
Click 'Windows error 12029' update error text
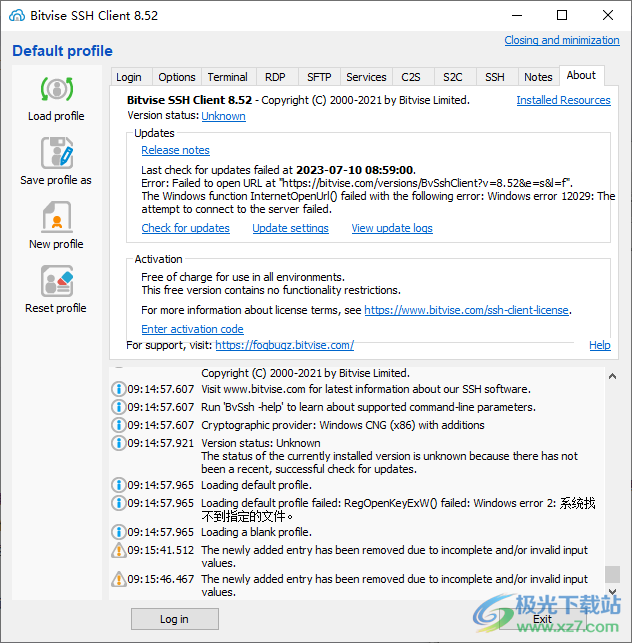[540, 196]
